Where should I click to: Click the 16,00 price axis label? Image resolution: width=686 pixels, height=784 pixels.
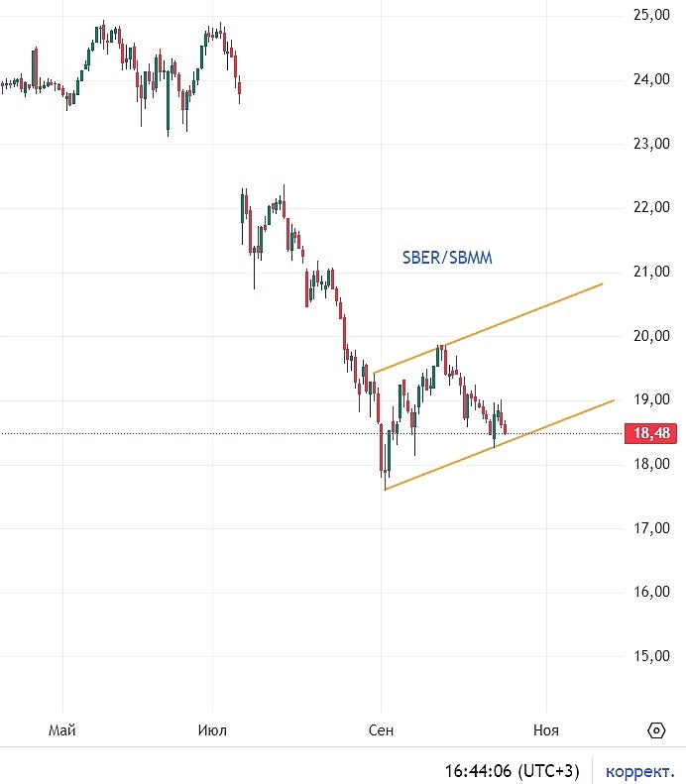click(x=651, y=593)
